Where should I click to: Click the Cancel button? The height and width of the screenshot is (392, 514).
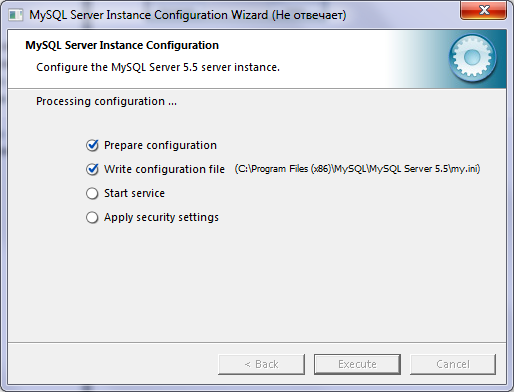click(x=453, y=364)
